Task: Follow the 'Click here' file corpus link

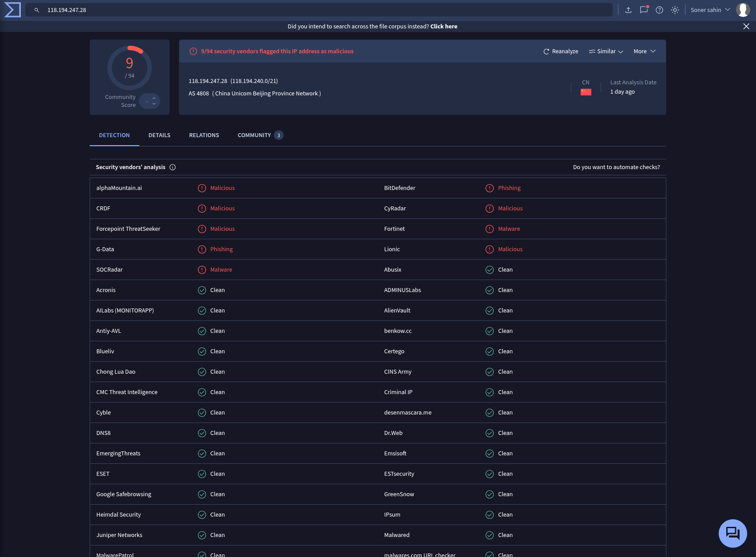Action: (x=443, y=27)
